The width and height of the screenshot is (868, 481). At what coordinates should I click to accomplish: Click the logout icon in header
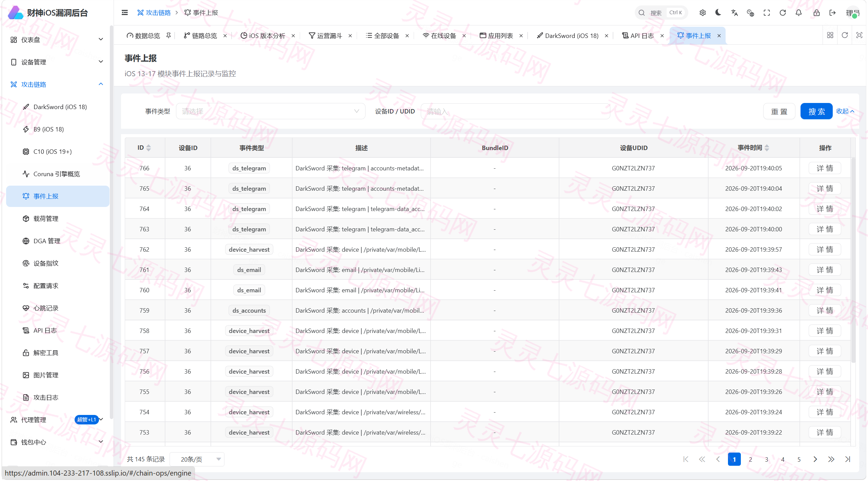coord(832,13)
